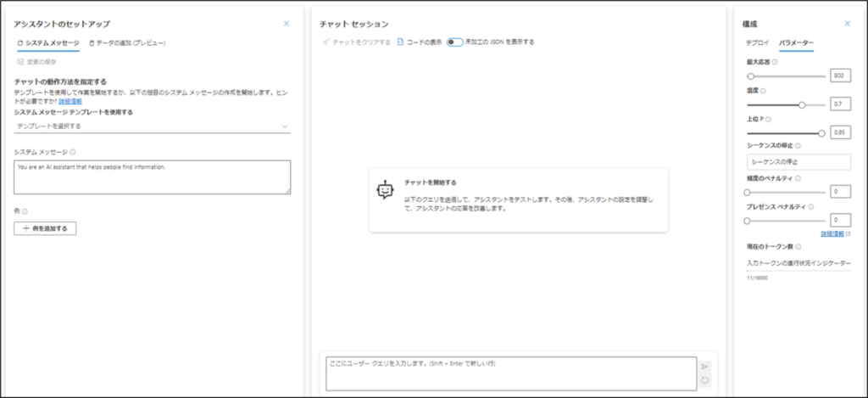868x398 pixels.
Task: Click inside the システム メッセージ text area
Action: [x=153, y=177]
